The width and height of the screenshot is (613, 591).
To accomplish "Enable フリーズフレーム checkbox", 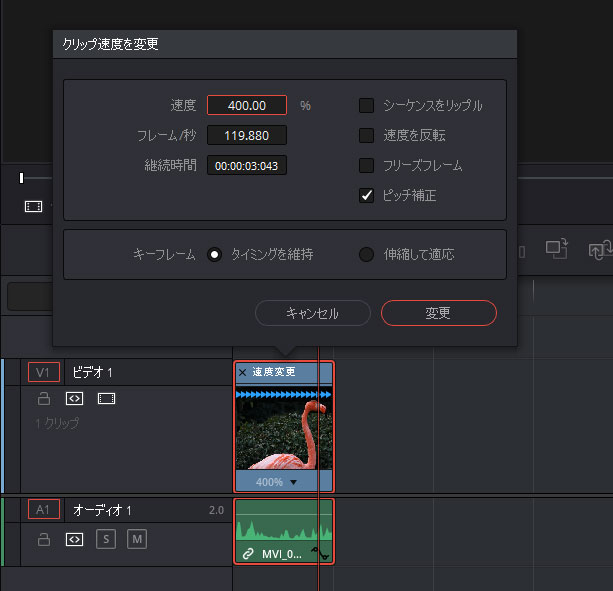I will (x=366, y=165).
